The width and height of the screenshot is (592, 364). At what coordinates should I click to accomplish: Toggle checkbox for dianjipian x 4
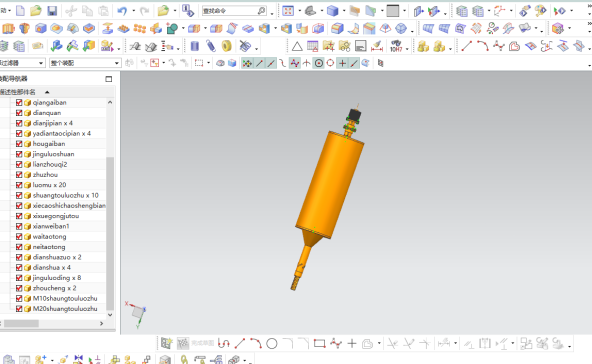[x=19, y=123]
